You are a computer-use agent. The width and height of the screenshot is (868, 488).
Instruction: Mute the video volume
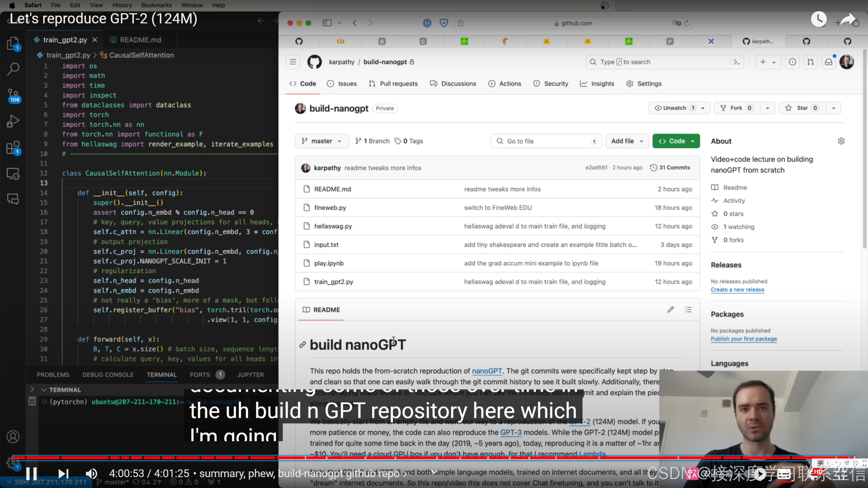tap(91, 473)
